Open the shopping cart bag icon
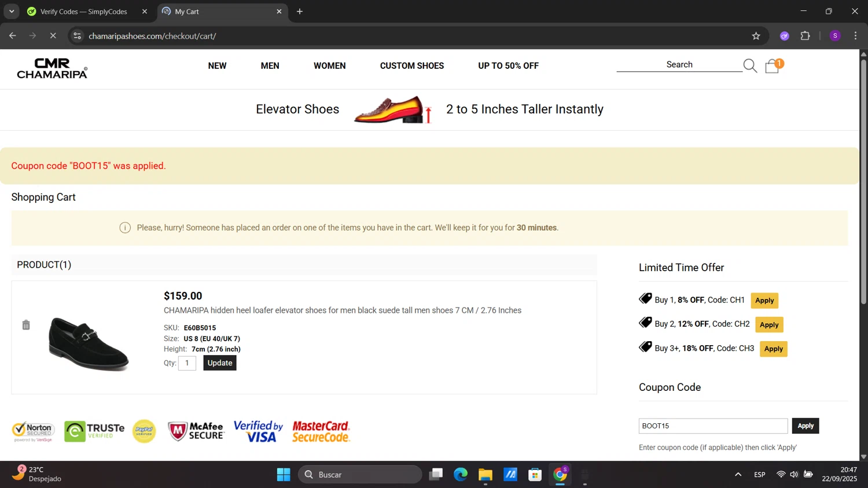The width and height of the screenshot is (868, 488). (x=773, y=66)
